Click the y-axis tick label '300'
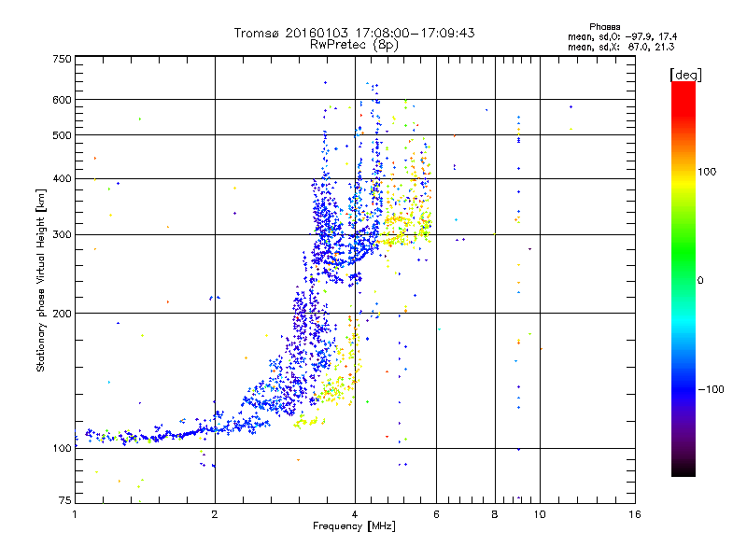Viewport: 747px width, 560px height. pyautogui.click(x=63, y=235)
